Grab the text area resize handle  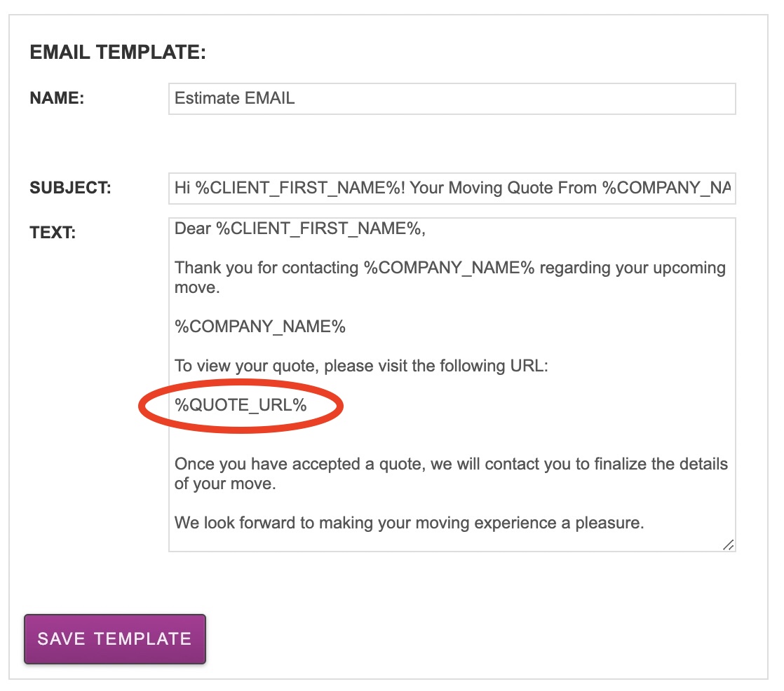tap(729, 545)
